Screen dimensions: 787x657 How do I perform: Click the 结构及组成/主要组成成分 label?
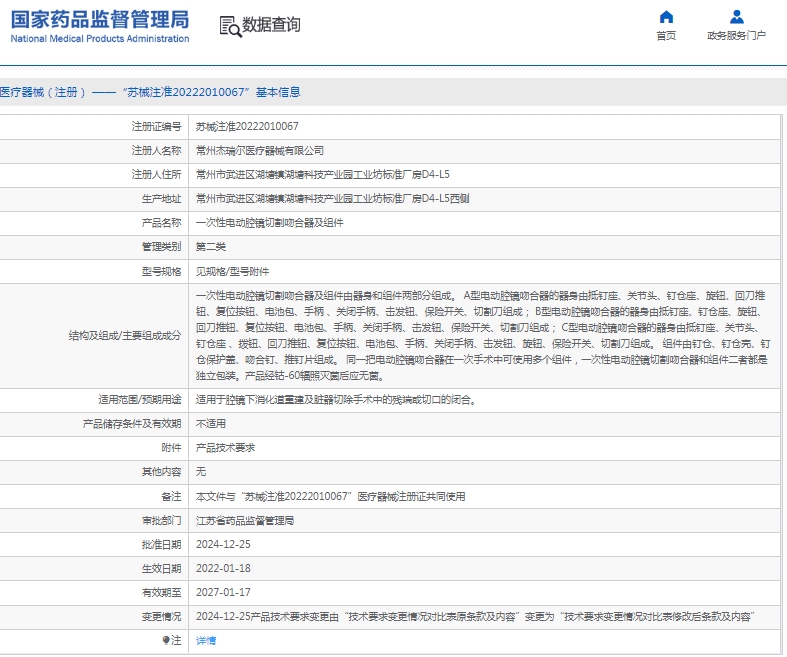coord(125,336)
